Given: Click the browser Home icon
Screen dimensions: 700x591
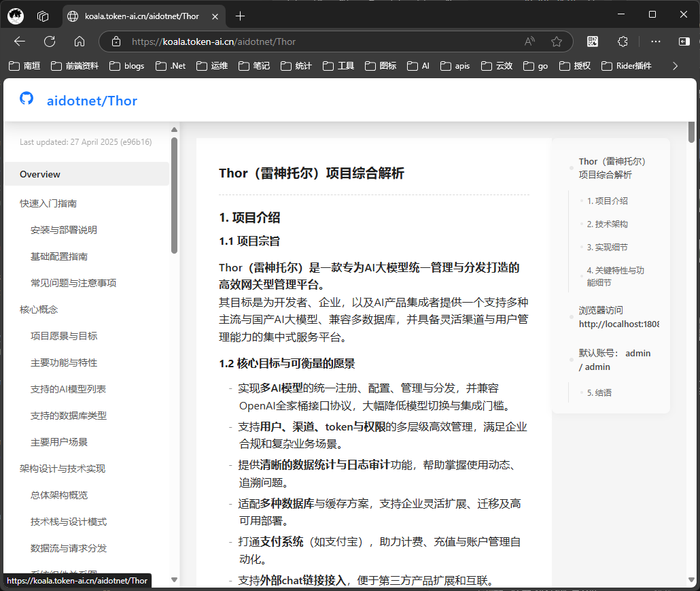Looking at the screenshot, I should 79,41.
